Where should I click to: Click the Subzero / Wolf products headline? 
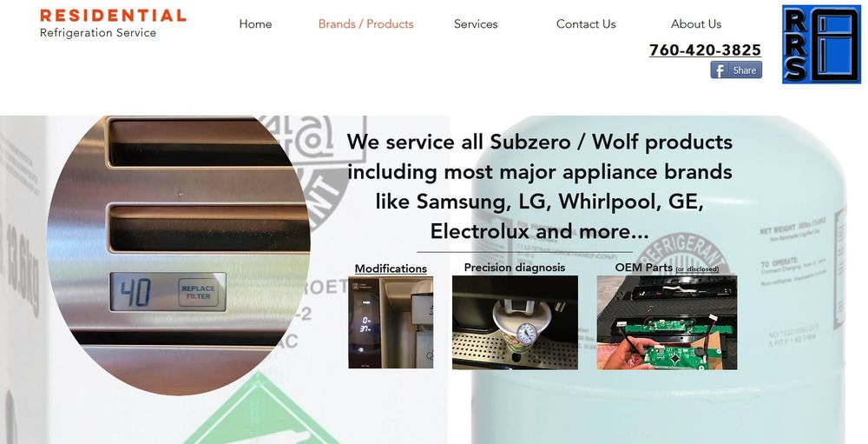tap(539, 186)
